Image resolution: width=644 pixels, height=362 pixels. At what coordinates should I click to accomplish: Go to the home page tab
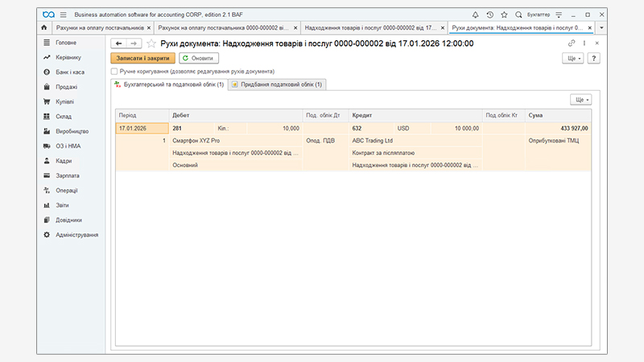(x=43, y=28)
